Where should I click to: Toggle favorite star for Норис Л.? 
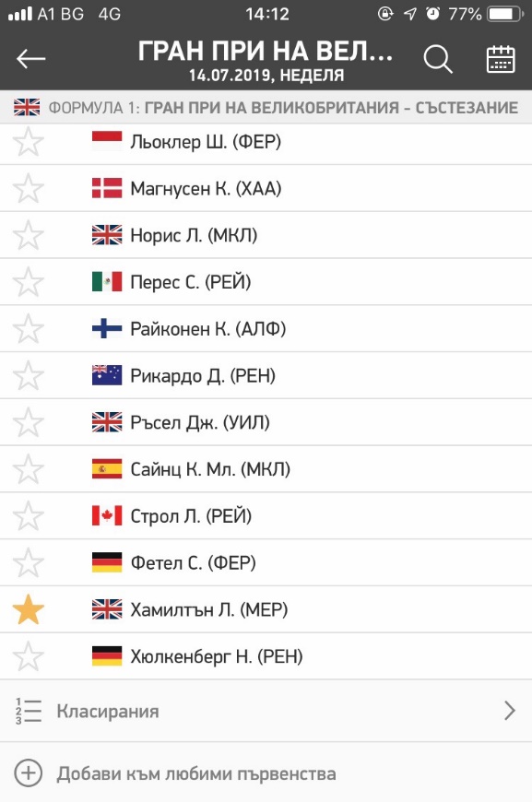[x=29, y=235]
